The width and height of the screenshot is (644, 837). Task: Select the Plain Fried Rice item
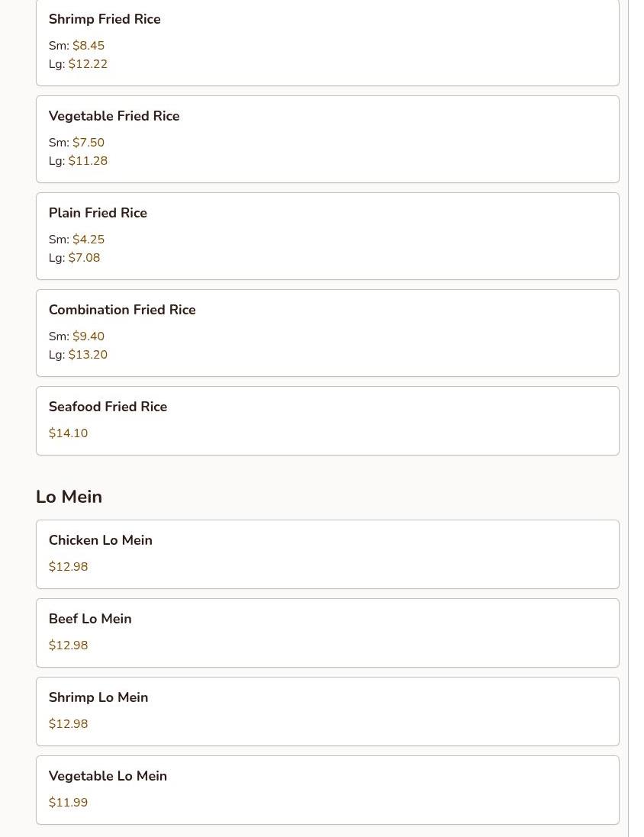pyautogui.click(x=327, y=237)
